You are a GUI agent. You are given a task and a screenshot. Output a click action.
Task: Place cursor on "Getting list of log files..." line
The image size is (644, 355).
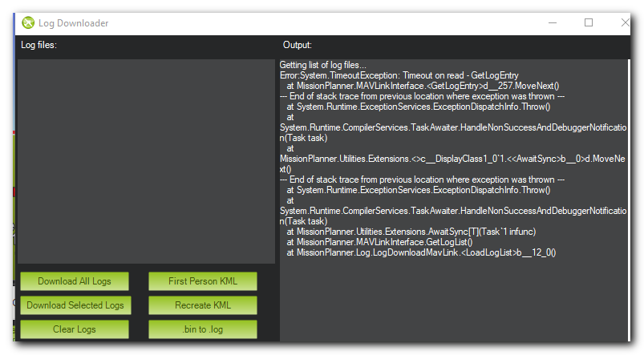pos(323,65)
